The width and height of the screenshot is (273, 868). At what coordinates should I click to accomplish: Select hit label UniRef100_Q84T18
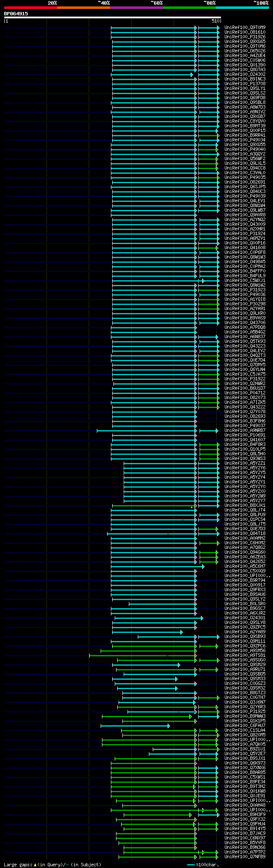[245, 533]
